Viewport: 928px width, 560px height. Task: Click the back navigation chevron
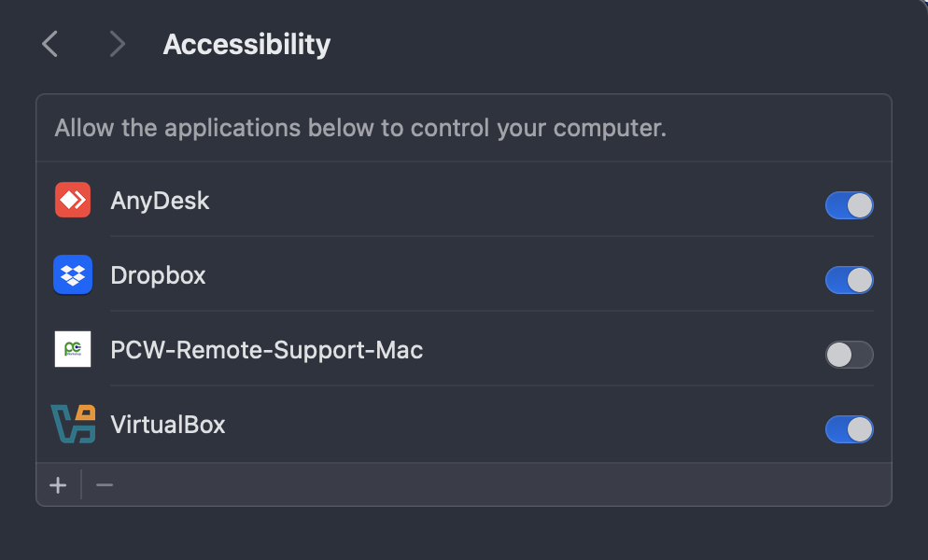pos(49,43)
